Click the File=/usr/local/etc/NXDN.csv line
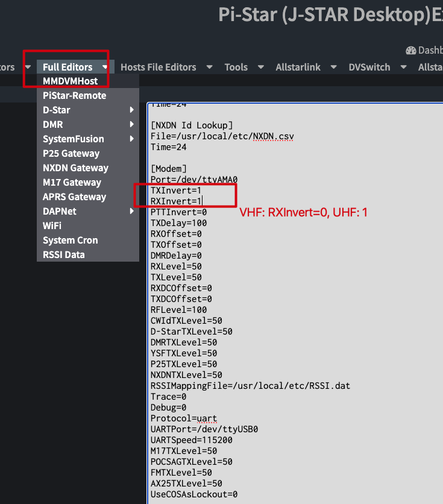Screen dimensions: 443x504 click(x=222, y=136)
